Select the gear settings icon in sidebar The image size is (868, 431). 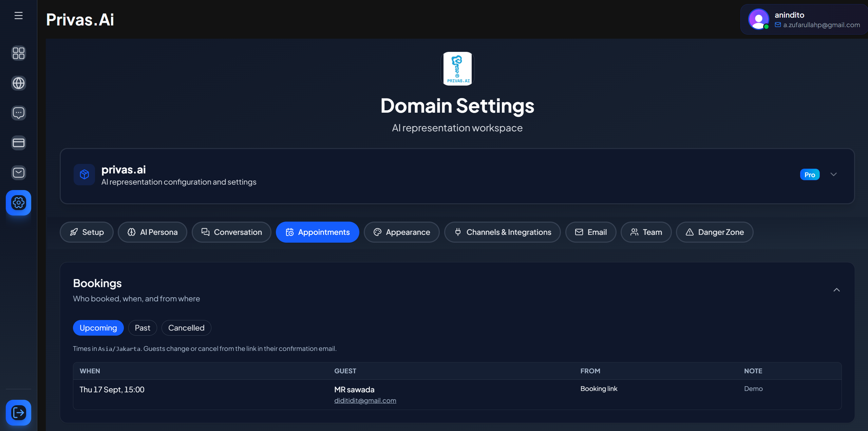point(18,203)
